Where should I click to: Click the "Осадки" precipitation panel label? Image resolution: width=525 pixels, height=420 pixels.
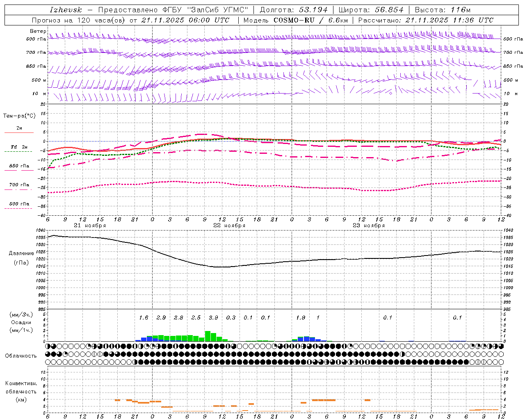point(21,322)
